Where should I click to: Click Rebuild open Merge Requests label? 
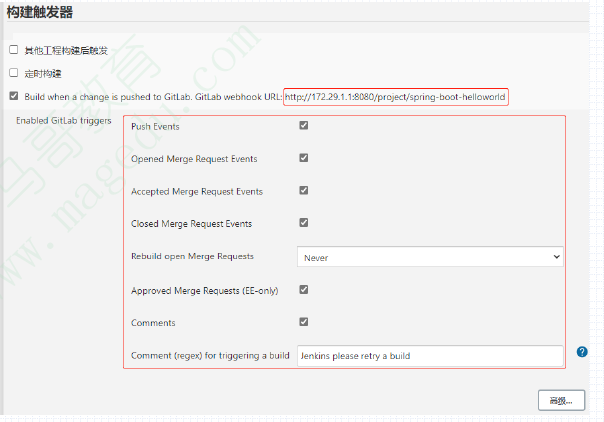(192, 256)
